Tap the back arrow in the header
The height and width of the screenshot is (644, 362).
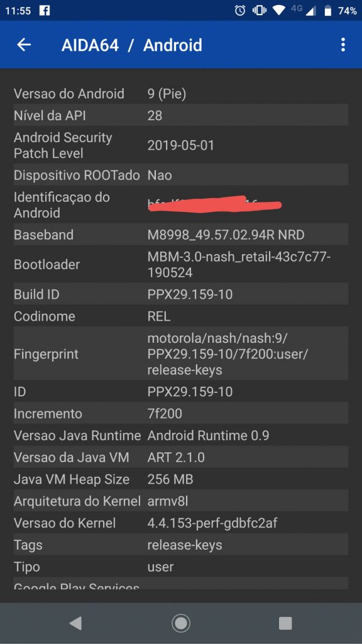(24, 45)
